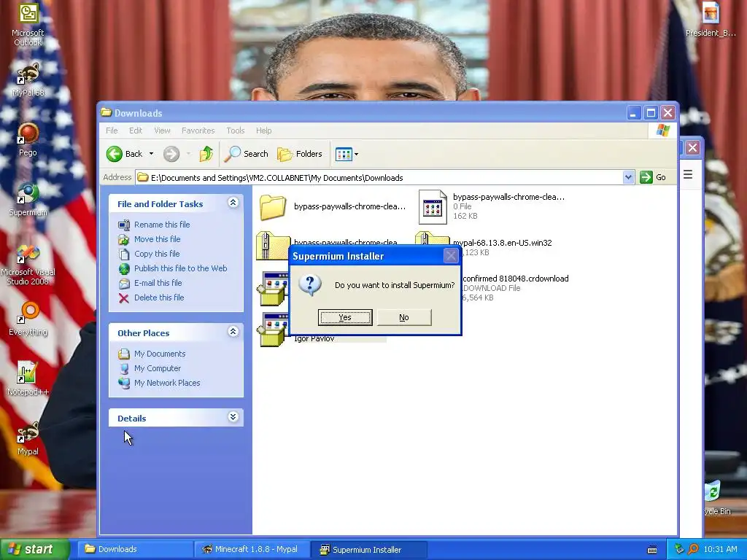Open the Back history dropdown arrow
The image size is (747, 560).
click(x=152, y=154)
